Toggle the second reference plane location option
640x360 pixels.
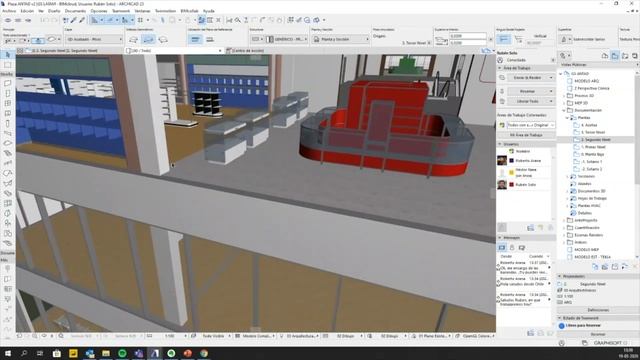pyautogui.click(x=210, y=39)
